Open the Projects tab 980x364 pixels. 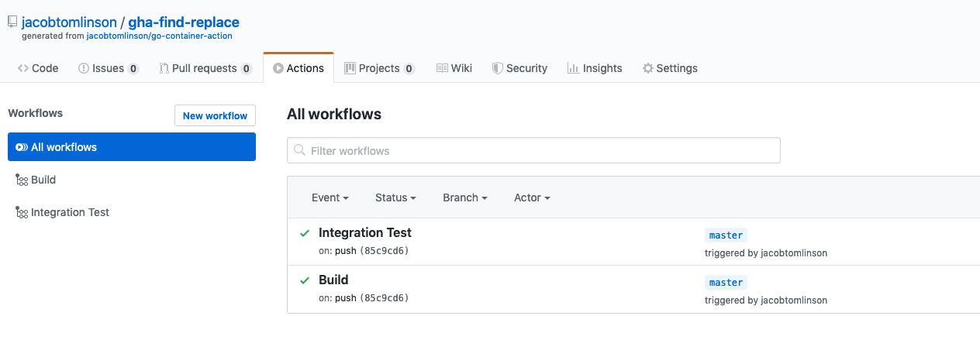tap(380, 68)
